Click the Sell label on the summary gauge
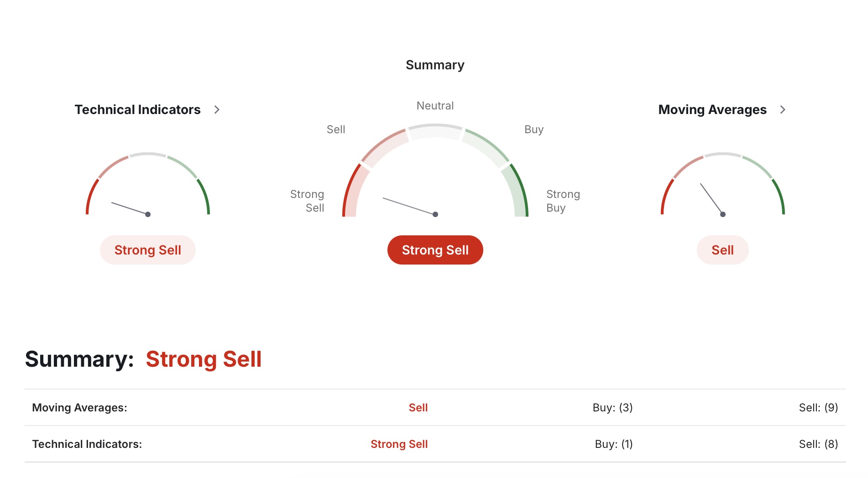 pos(336,130)
